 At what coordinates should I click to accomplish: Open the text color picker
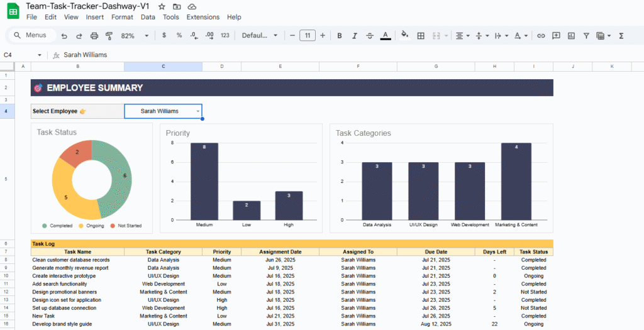tap(386, 36)
